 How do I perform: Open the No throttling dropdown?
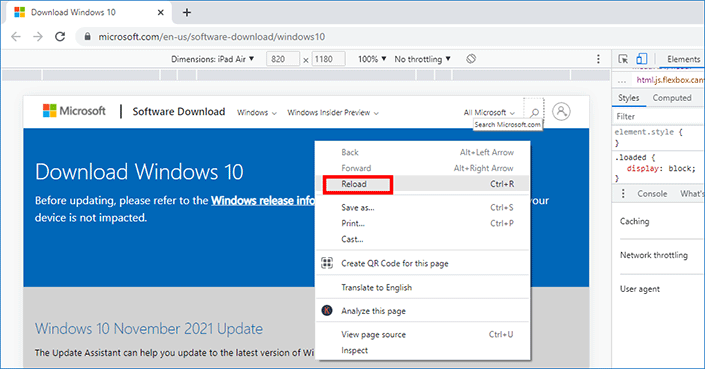coord(422,59)
